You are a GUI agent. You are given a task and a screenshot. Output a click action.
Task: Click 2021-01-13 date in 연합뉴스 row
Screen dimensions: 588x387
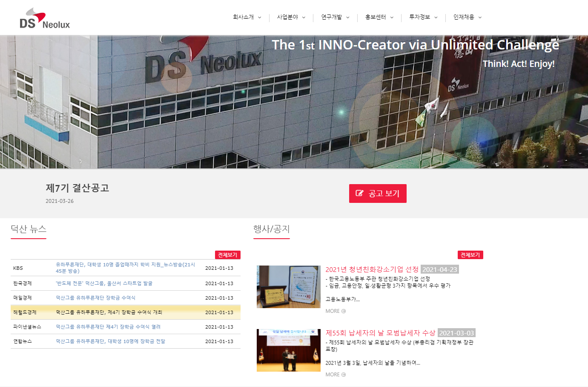click(219, 341)
